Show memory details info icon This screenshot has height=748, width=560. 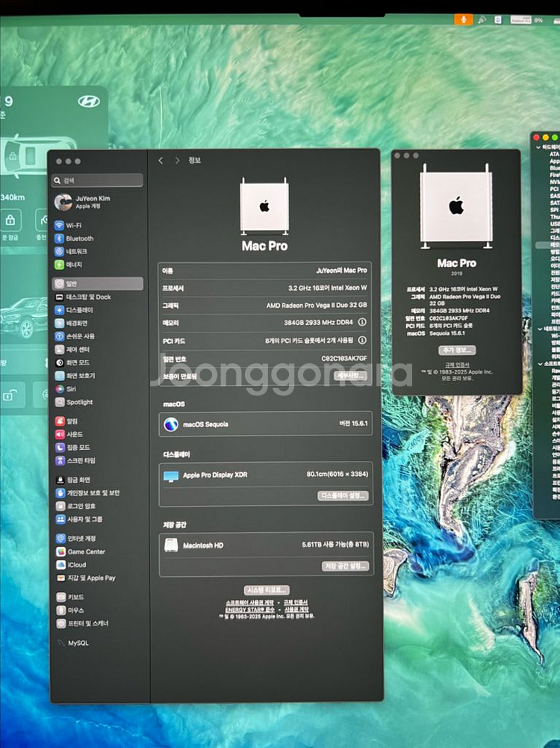pyautogui.click(x=362, y=323)
